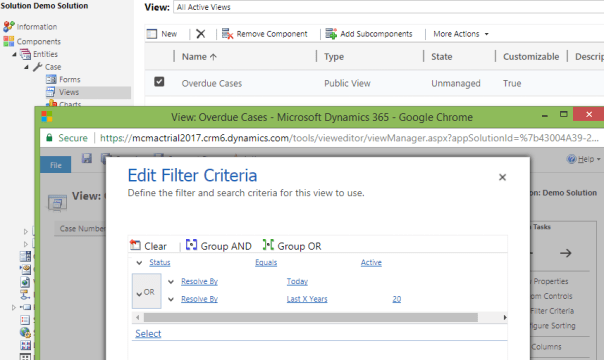Screen dimensions: 604x360
Task: Click the Chrome address bar URL
Action: coord(349,138)
